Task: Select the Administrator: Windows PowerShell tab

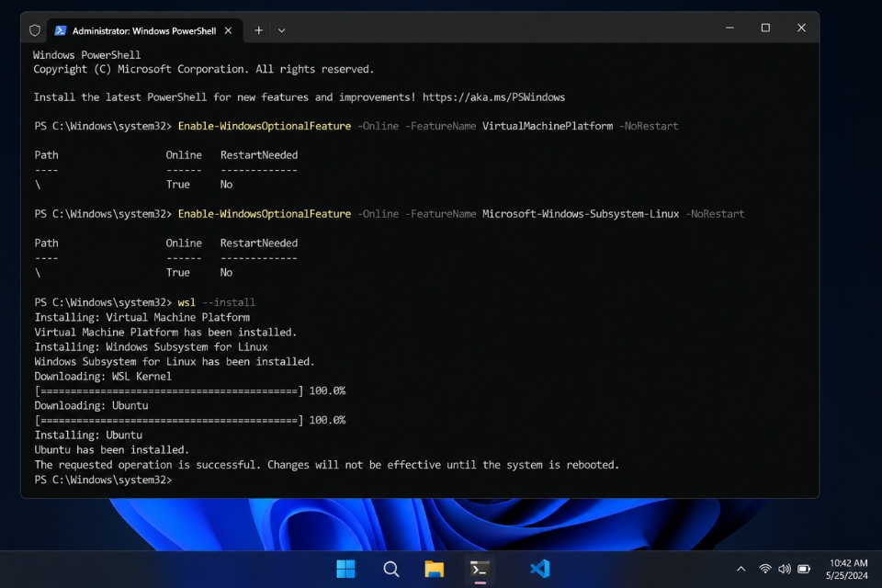Action: click(144, 30)
